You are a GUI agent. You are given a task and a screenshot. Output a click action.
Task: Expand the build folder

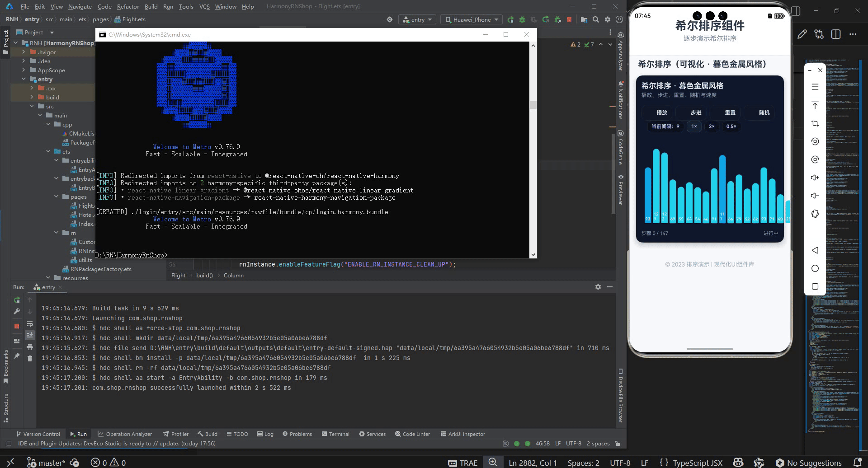pyautogui.click(x=32, y=97)
